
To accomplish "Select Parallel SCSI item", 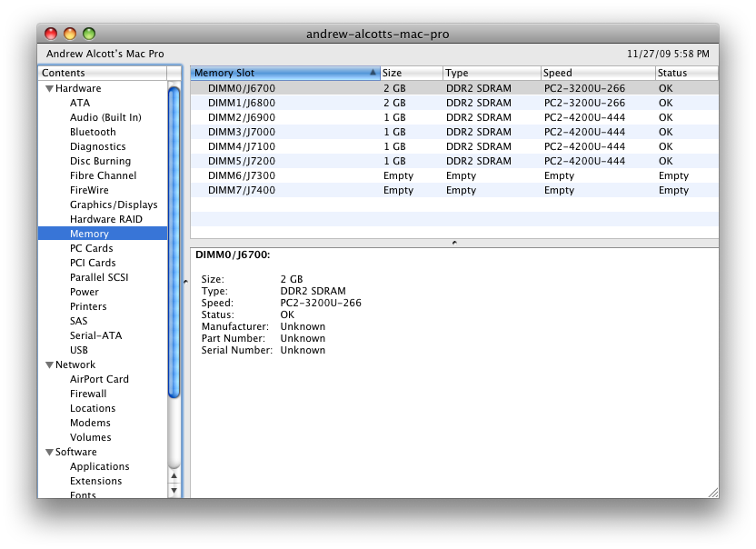I will pos(99,277).
